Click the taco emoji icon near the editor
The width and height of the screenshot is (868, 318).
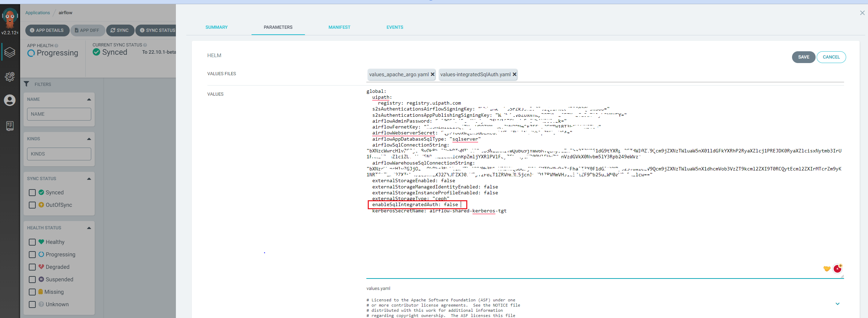tap(826, 269)
